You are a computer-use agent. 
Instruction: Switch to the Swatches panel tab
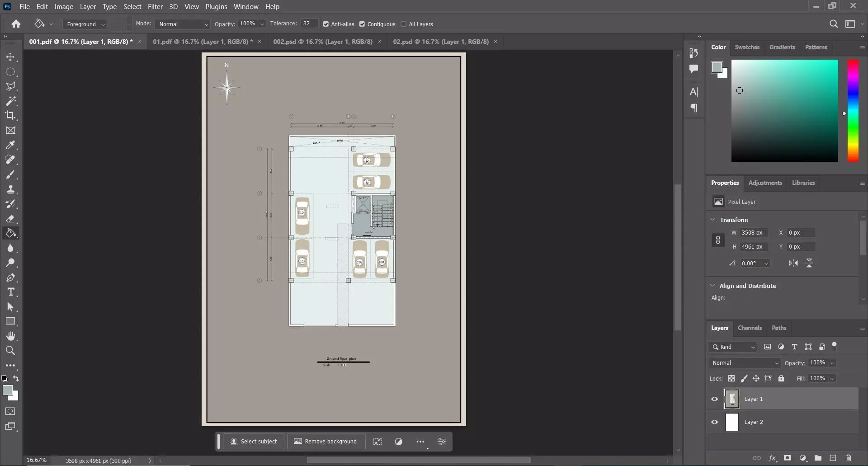747,47
